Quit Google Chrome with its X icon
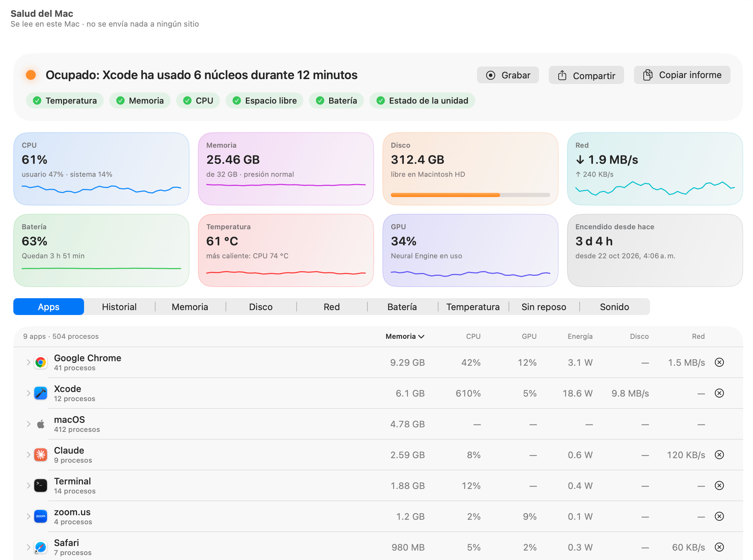 click(719, 362)
